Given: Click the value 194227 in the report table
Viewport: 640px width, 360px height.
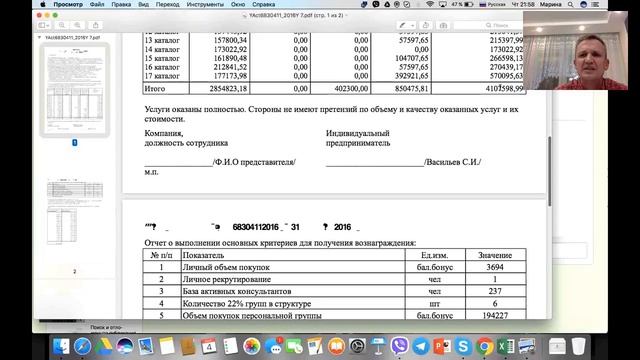Looking at the screenshot, I should click(495, 316).
